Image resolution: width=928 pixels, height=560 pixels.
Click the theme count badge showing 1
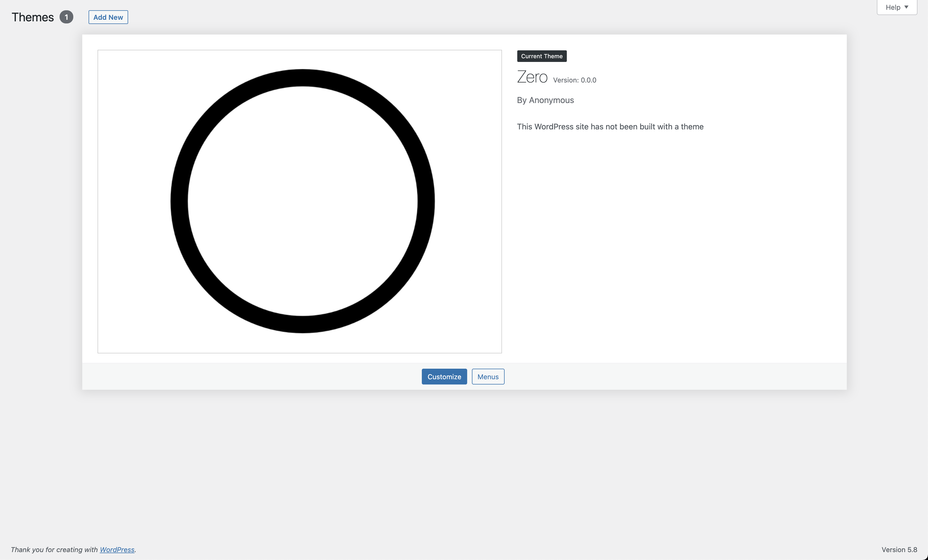coord(67,17)
